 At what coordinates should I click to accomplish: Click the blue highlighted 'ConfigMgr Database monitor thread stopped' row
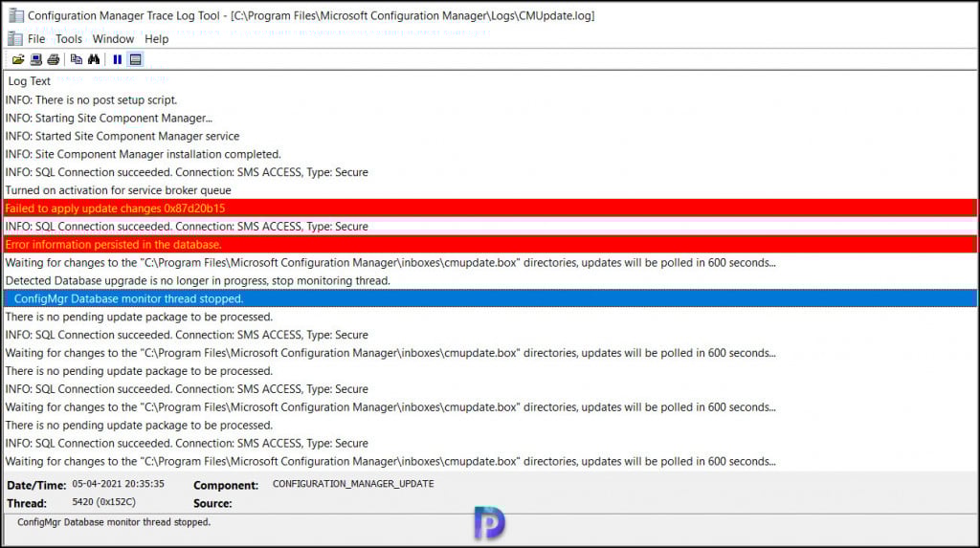(x=490, y=298)
